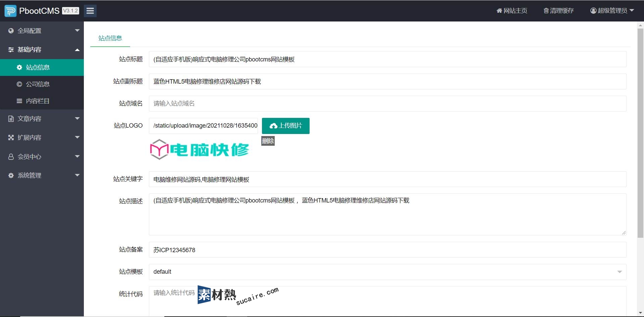The height and width of the screenshot is (317, 644).
Task: Click the 全局配置 globe icon
Action: pyautogui.click(x=11, y=31)
